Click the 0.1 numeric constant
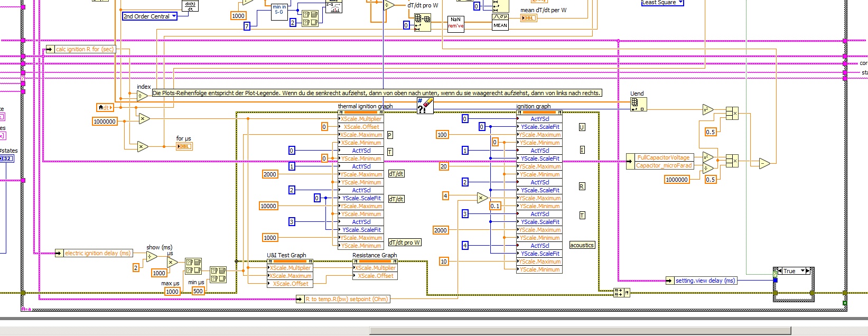The width and height of the screenshot is (868, 336). point(495,206)
